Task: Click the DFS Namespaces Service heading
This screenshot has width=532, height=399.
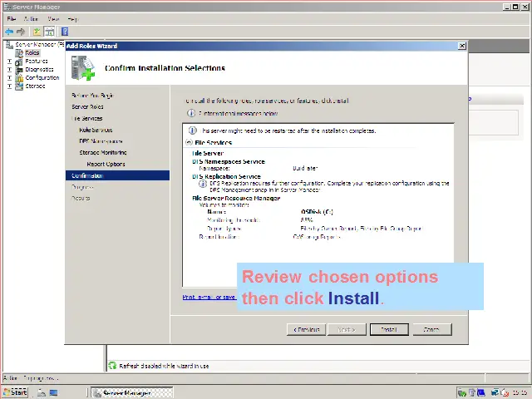Action: pos(229,161)
